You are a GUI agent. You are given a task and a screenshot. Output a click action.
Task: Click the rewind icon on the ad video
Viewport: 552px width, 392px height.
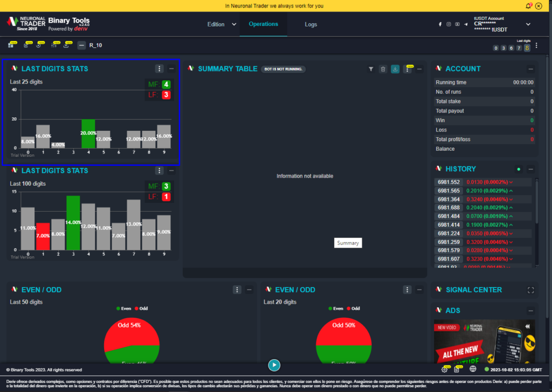[x=527, y=326]
